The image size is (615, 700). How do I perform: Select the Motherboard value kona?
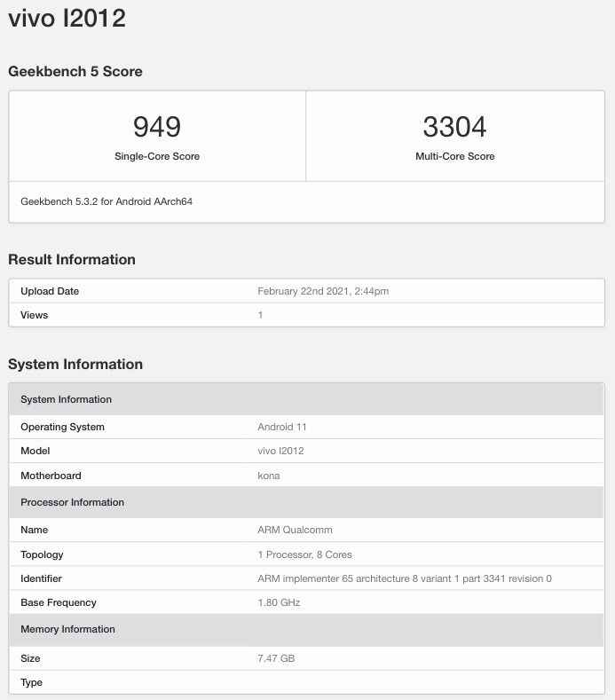point(268,476)
